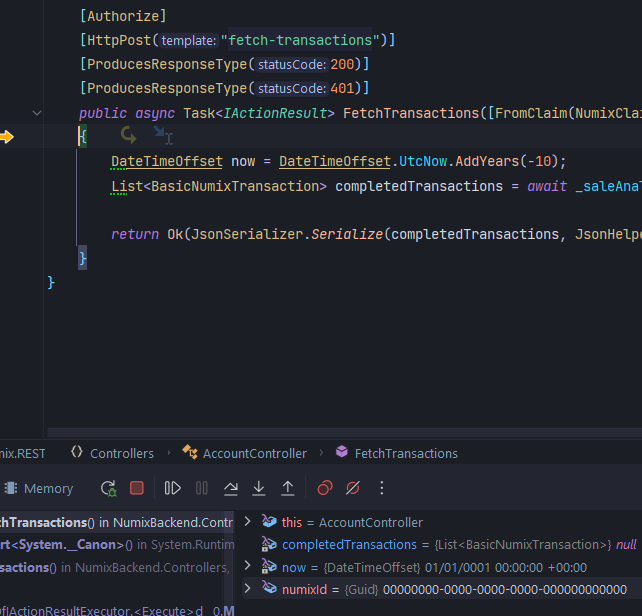Click the UtcNow property in code
The image size is (642, 616).
pos(423,161)
